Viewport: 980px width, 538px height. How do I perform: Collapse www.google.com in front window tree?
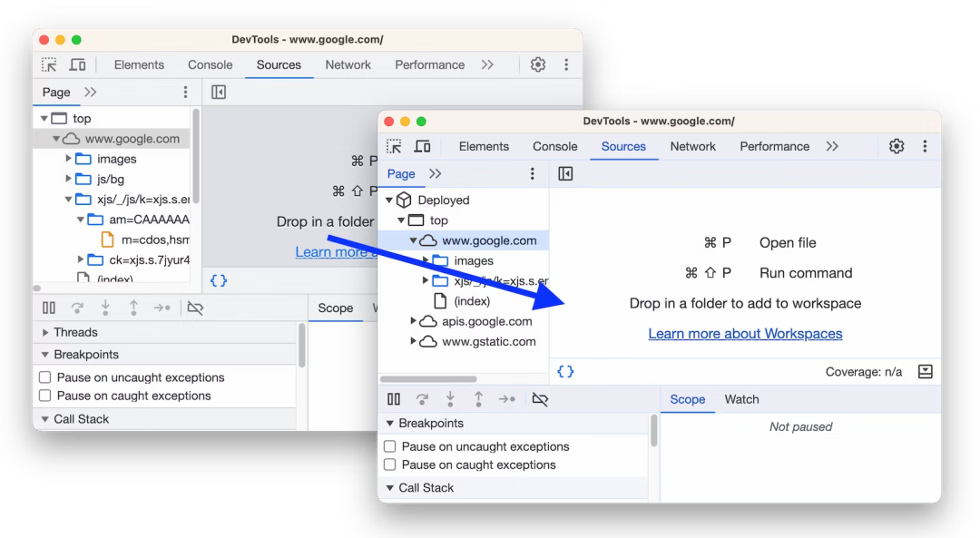(413, 240)
